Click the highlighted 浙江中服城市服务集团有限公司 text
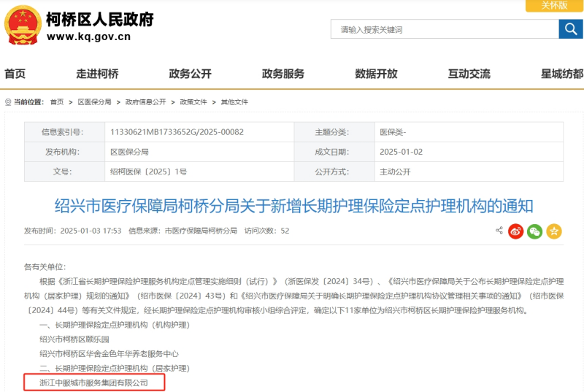Viewport: 584px width, 392px height. 94,383
